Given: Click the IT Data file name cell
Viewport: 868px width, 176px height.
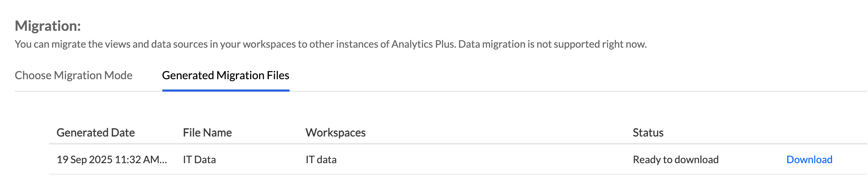Looking at the screenshot, I should [199, 159].
